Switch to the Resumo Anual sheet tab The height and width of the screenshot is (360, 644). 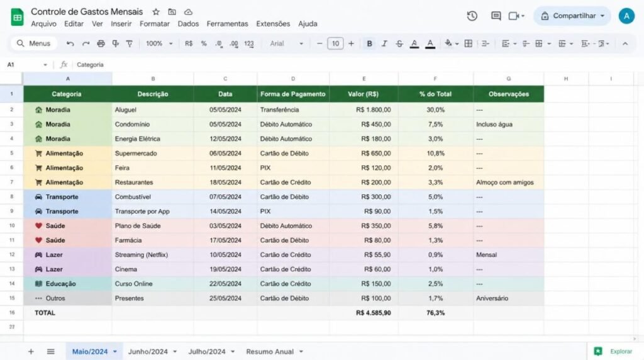(270, 352)
